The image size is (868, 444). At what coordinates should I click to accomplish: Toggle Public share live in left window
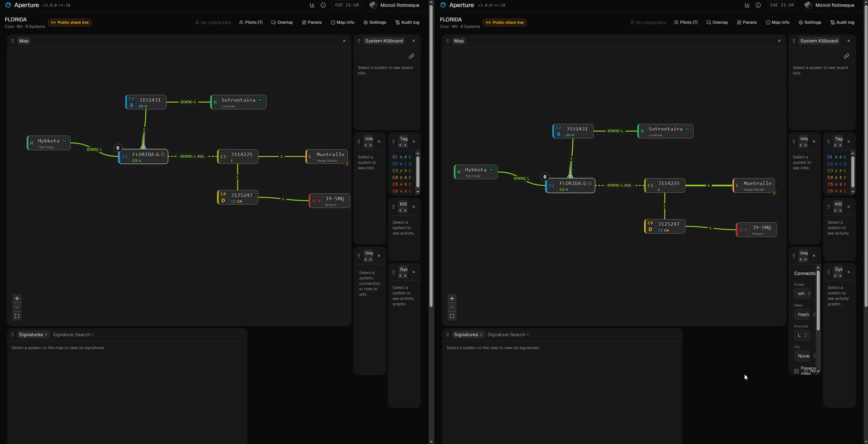[x=70, y=22]
